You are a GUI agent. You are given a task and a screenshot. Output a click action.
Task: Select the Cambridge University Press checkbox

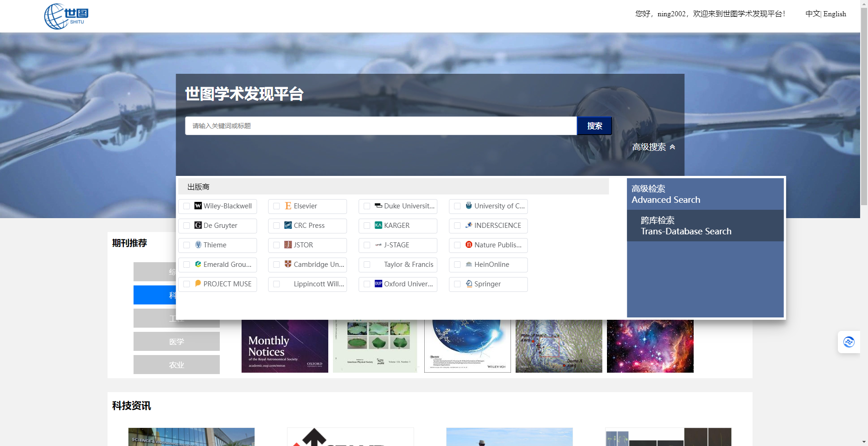[x=276, y=265]
